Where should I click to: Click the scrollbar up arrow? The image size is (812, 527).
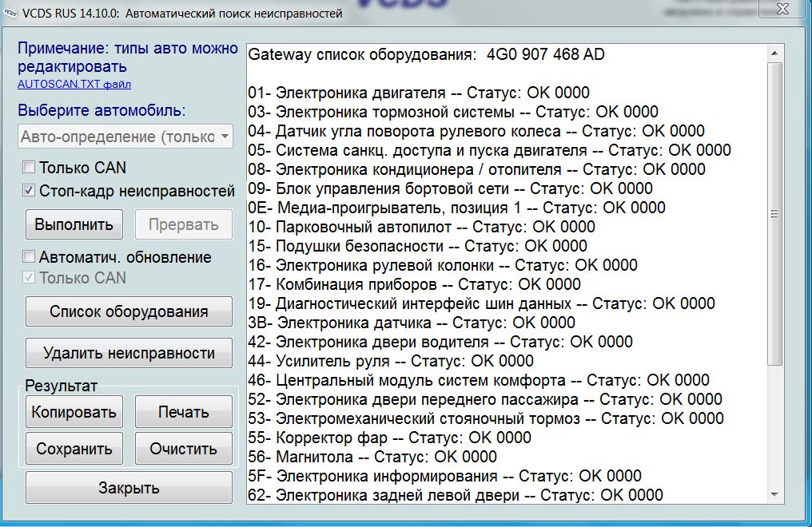coord(774,53)
